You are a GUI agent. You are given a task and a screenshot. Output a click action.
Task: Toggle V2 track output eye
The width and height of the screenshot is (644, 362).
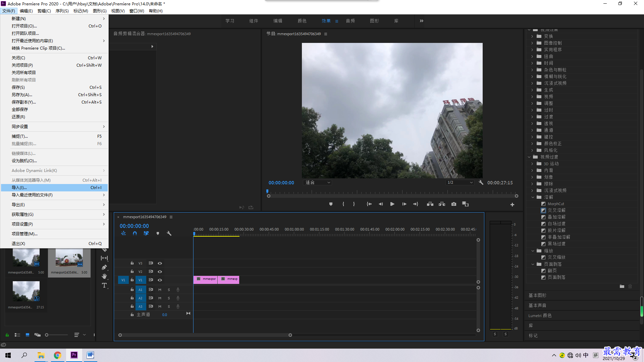[160, 272]
